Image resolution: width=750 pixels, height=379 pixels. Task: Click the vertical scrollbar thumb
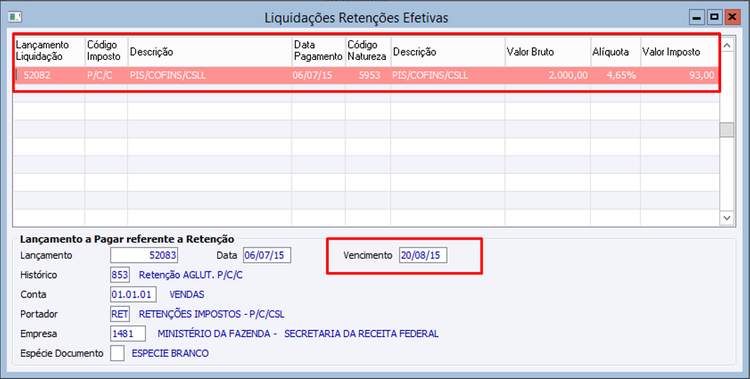(727, 130)
